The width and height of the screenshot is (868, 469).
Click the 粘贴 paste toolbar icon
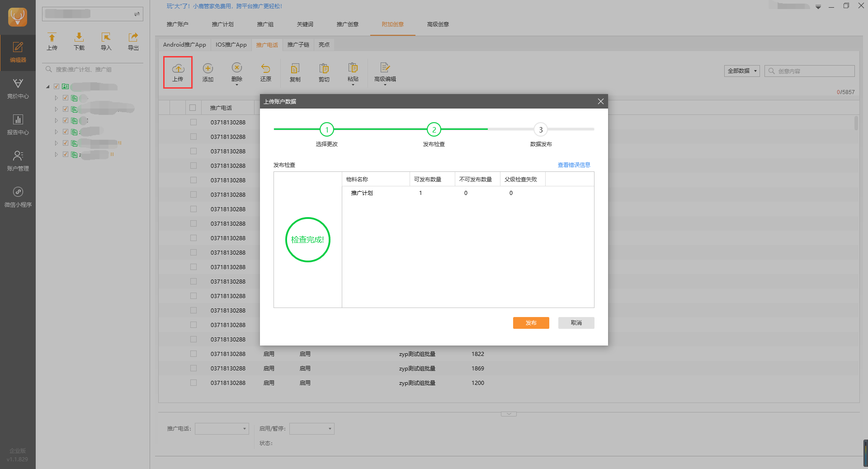pyautogui.click(x=353, y=72)
